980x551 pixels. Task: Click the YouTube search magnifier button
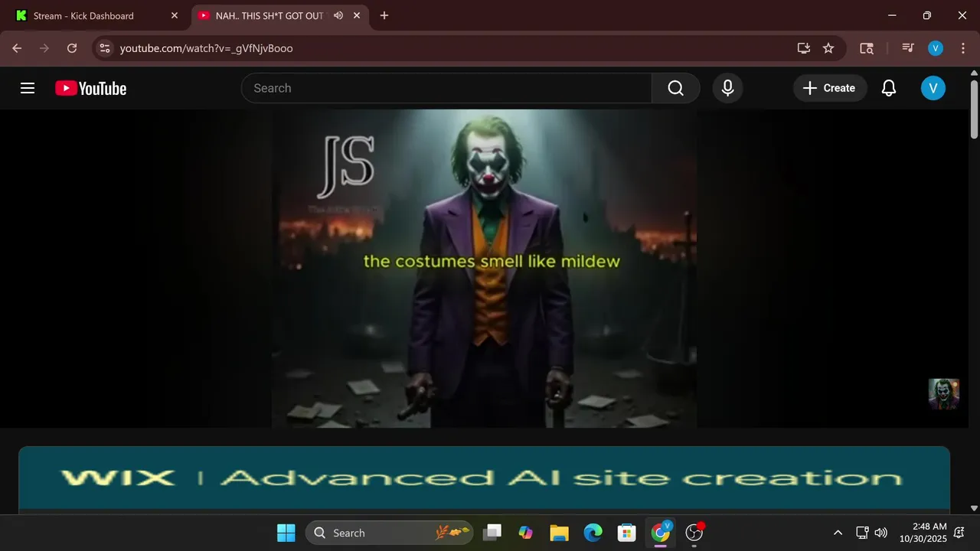[x=675, y=88]
